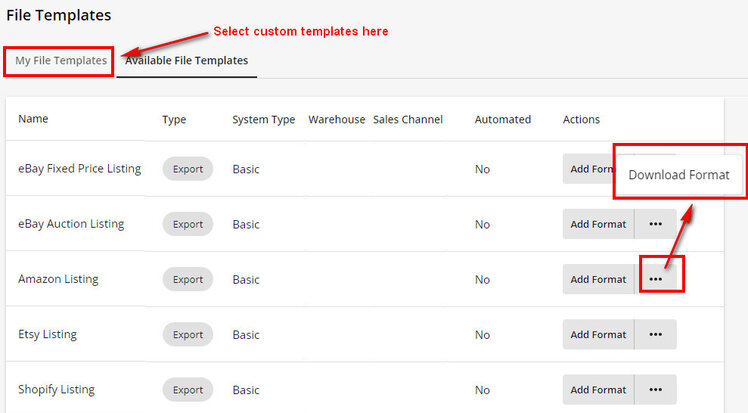Click the Type column header

click(x=174, y=120)
